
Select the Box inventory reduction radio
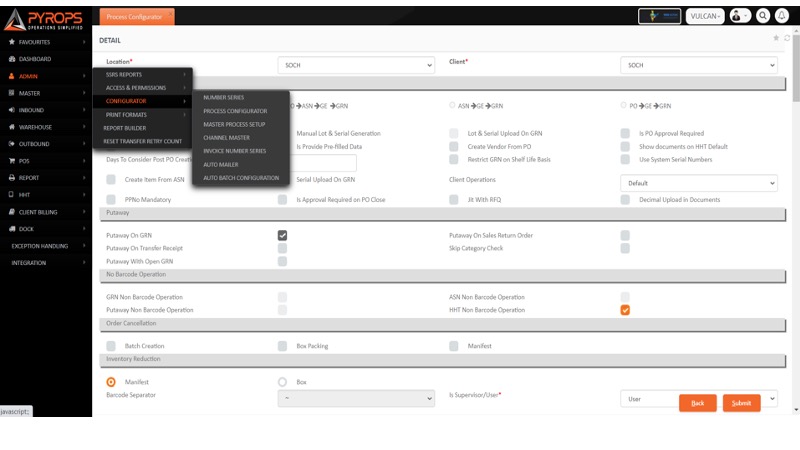(x=282, y=382)
